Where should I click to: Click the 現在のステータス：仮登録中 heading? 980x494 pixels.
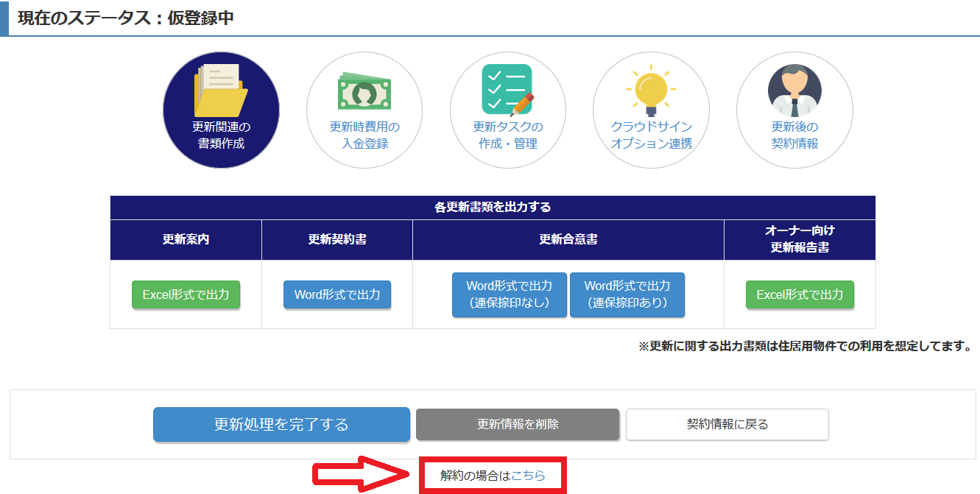click(126, 18)
